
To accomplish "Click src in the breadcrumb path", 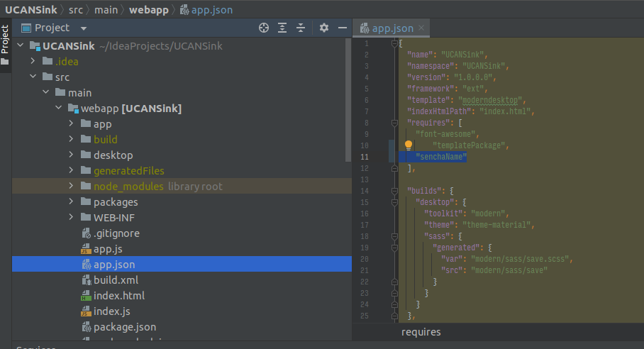I will click(x=76, y=10).
